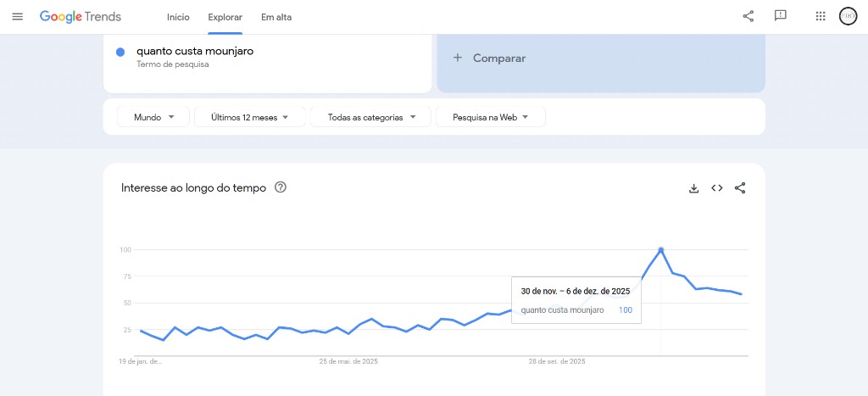This screenshot has width=868, height=396.
Task: Share the Interesse ao longo do tempo chart
Action: pyautogui.click(x=740, y=188)
